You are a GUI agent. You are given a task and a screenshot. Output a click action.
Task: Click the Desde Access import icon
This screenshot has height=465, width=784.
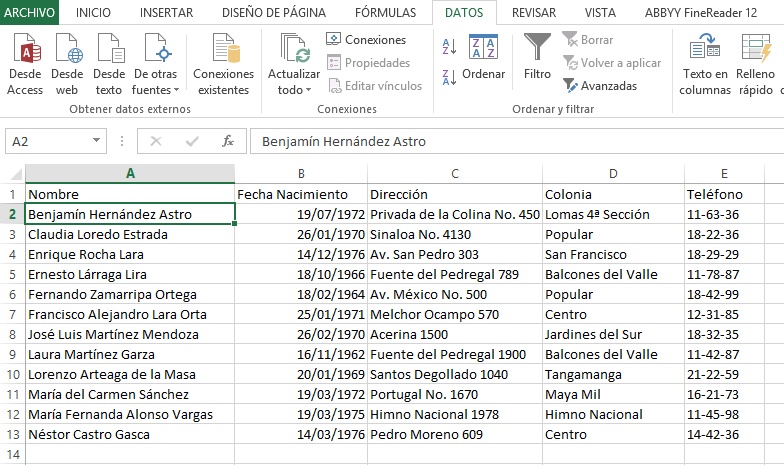tap(25, 52)
